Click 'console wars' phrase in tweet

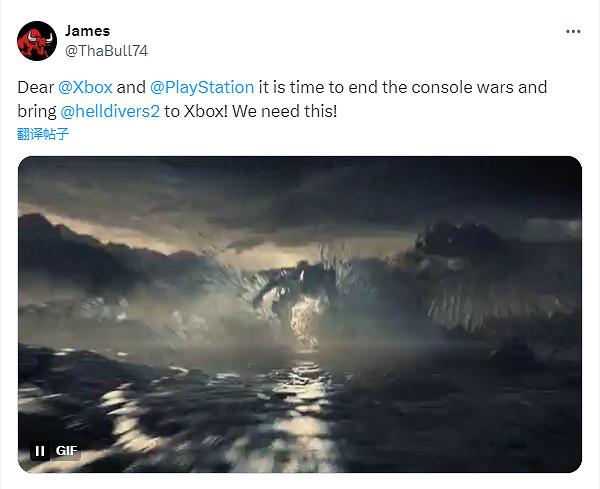tap(463, 87)
